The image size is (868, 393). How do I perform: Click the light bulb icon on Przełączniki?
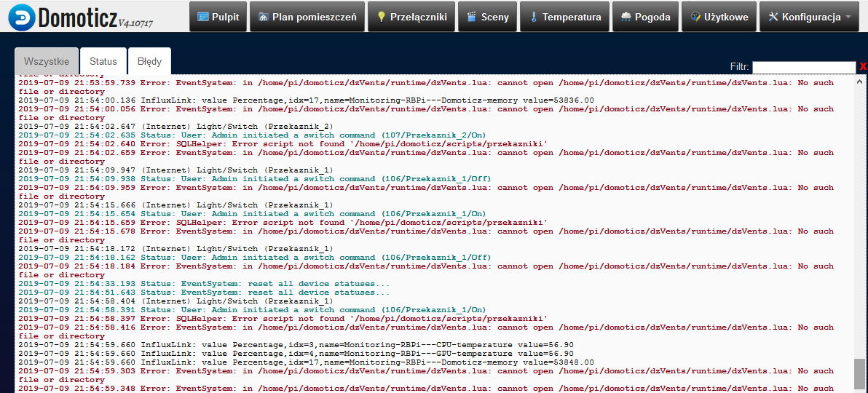pos(381,17)
